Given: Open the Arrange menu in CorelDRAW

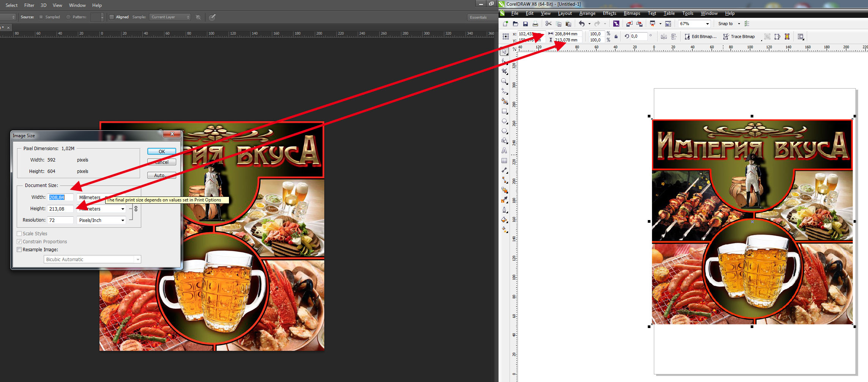Looking at the screenshot, I should point(587,13).
